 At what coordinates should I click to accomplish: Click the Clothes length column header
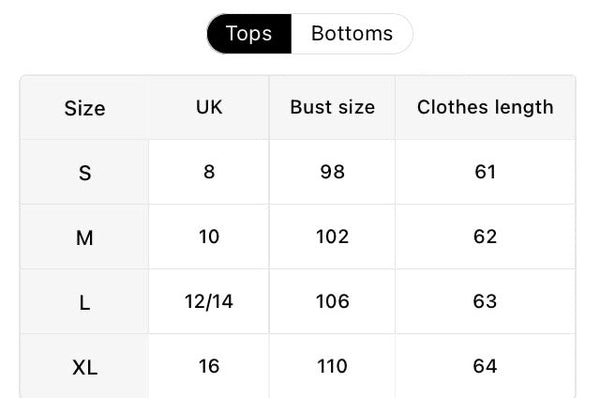485,107
